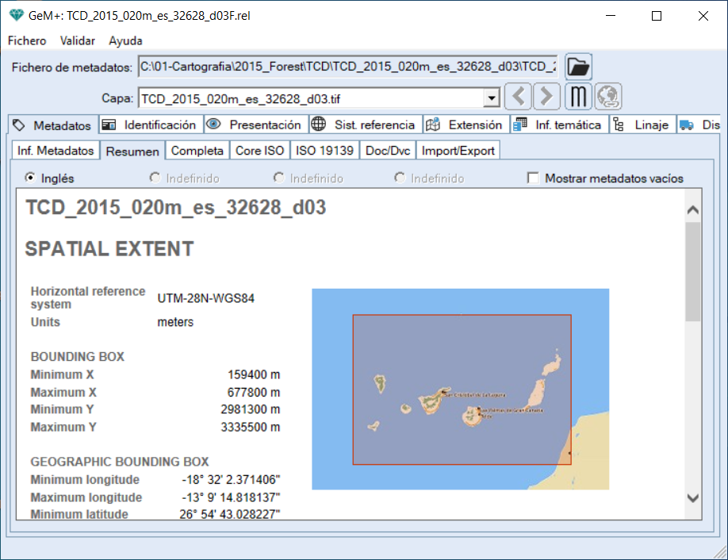Viewport: 728px width, 560px height.
Task: Click the Canary Islands map thumbnail
Action: pyautogui.click(x=460, y=389)
